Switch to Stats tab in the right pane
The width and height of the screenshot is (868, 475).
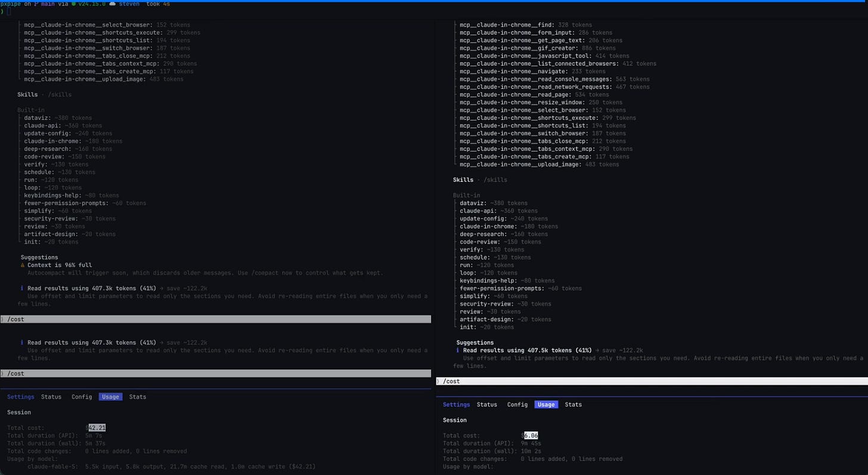tap(573, 405)
